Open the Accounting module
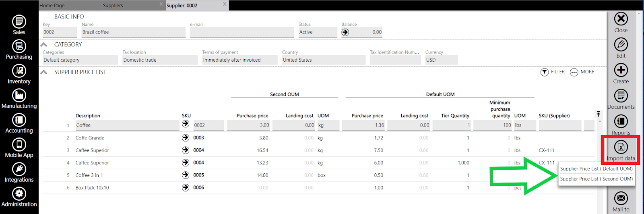Viewport: 644px width, 214px height. [19, 123]
